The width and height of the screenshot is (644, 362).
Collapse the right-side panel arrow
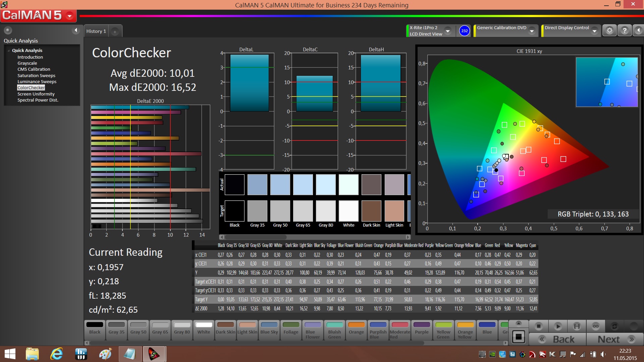coord(638,31)
